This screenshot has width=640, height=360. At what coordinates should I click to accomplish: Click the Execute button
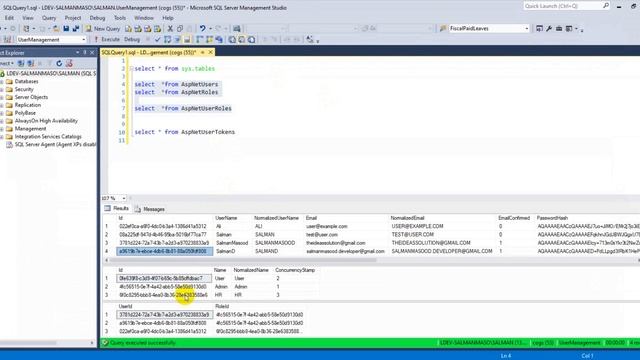tap(107, 40)
